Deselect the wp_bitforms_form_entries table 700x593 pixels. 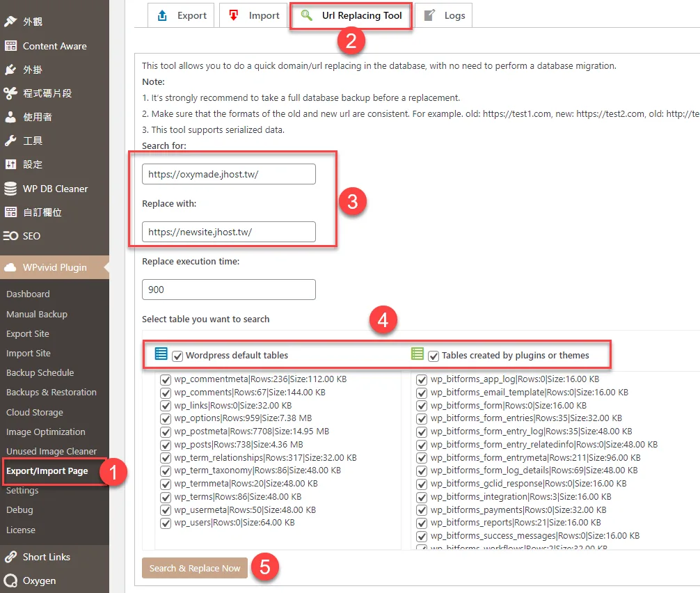tap(422, 418)
